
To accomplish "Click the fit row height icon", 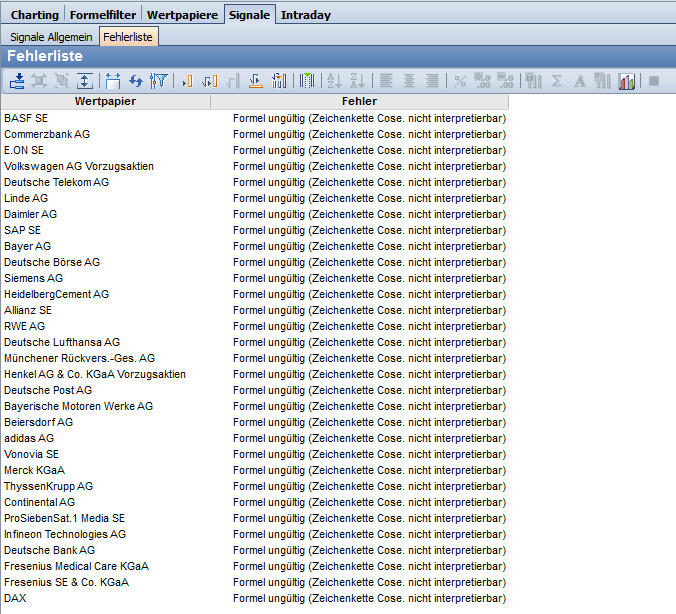I will [85, 81].
